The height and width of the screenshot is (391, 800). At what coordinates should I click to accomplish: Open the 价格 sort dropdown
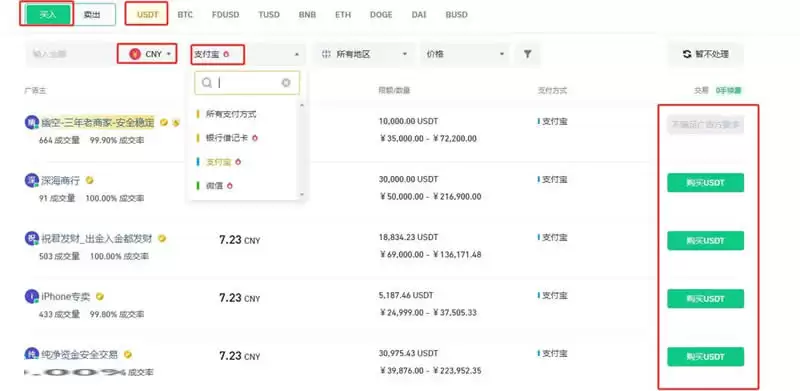(465, 54)
